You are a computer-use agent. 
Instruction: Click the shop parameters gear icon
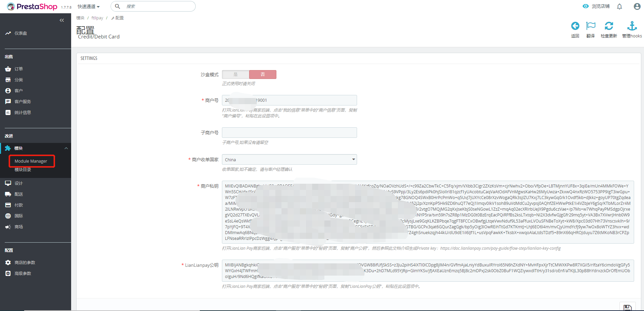[8, 263]
